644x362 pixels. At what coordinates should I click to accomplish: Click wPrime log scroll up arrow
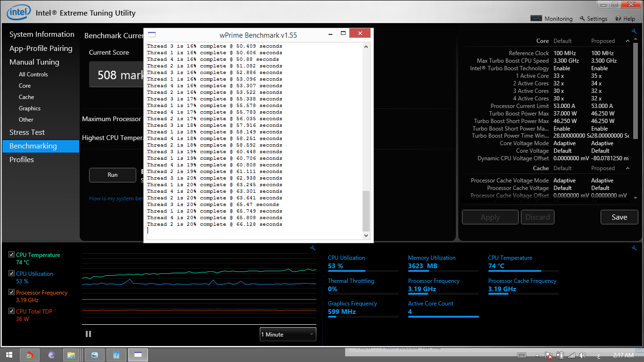pyautogui.click(x=366, y=46)
